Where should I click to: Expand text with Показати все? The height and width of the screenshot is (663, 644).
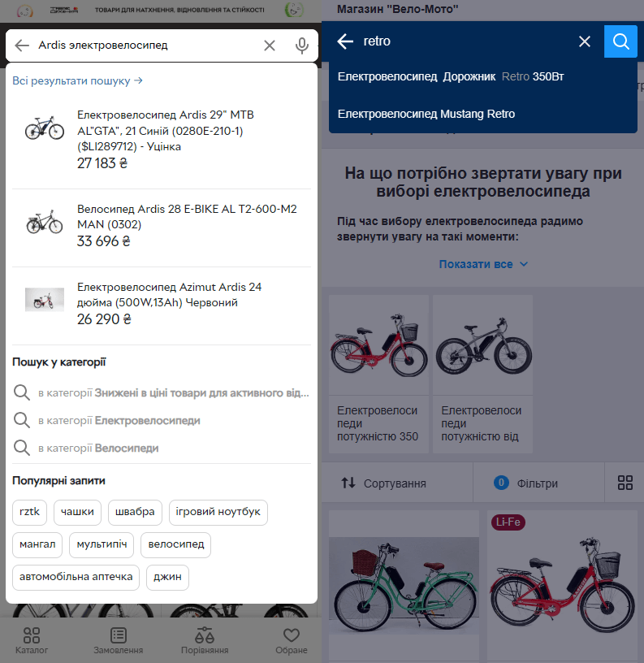483,264
